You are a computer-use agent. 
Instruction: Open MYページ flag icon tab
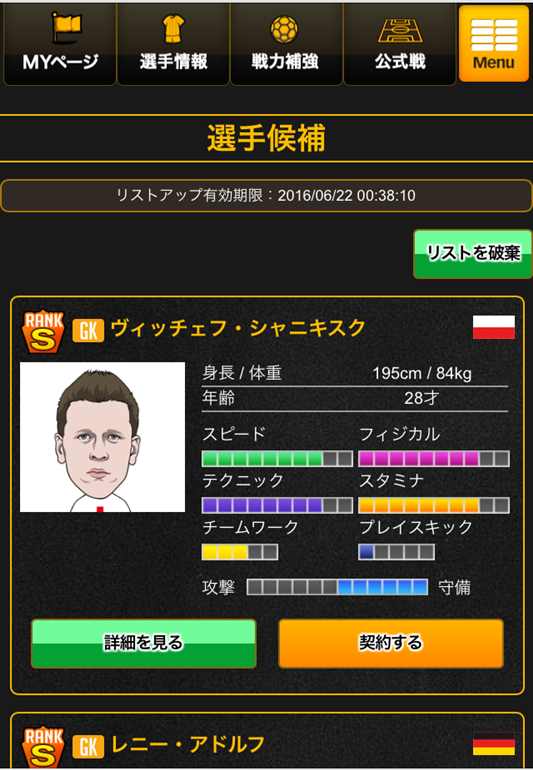pyautogui.click(x=59, y=44)
